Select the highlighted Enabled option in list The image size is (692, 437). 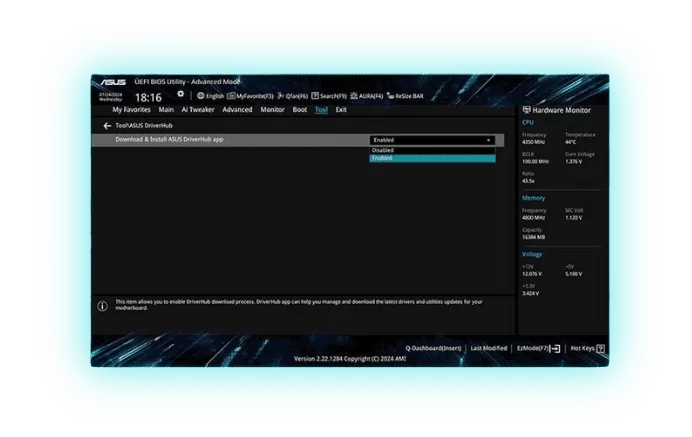432,158
